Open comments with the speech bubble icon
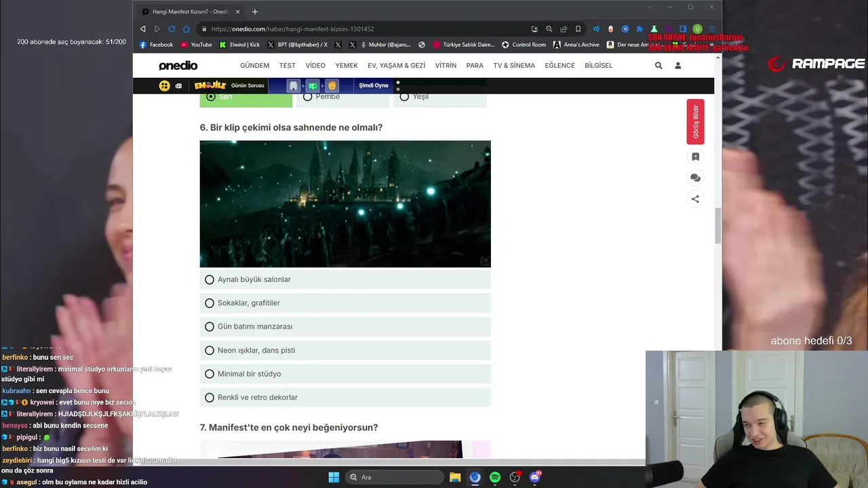 coord(695,178)
